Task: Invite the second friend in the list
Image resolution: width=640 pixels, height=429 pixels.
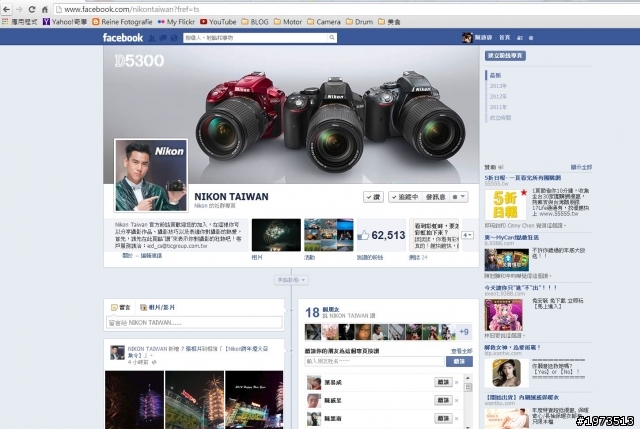Action: (443, 400)
